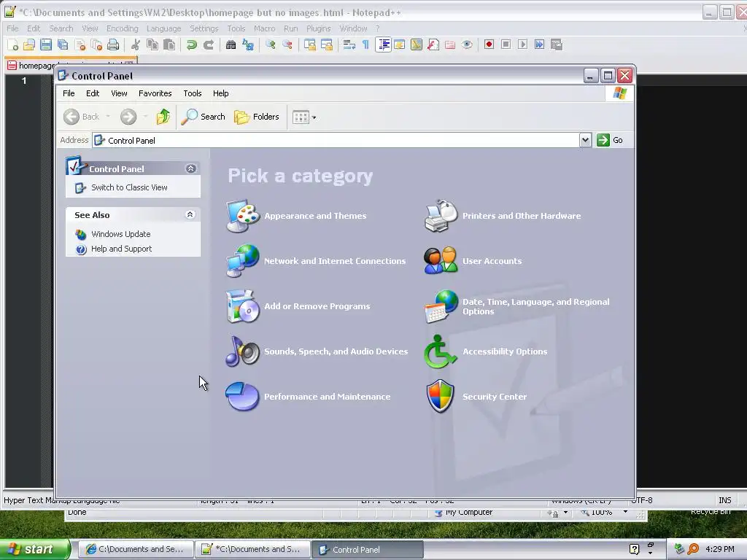Click Performance and Maintenance pie chart icon
Image resolution: width=747 pixels, height=560 pixels.
click(x=242, y=396)
